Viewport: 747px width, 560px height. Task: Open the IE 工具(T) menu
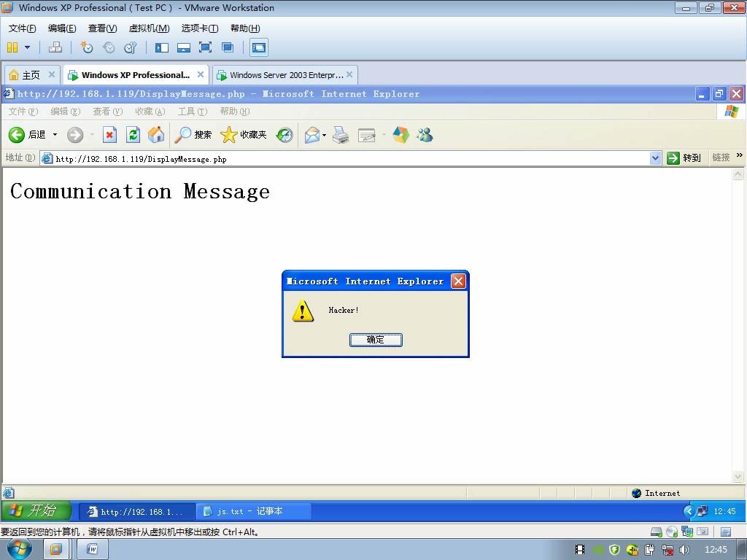pyautogui.click(x=193, y=111)
